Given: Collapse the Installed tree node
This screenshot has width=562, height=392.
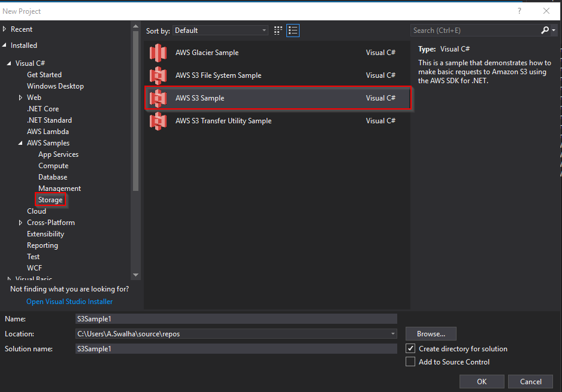Looking at the screenshot, I should coord(4,45).
